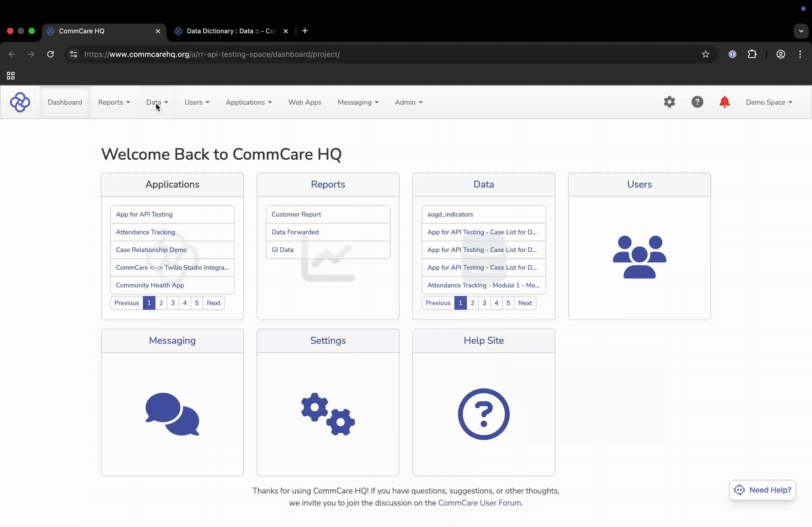This screenshot has height=527, width=812.
Task: Click the Users group icon tile
Action: click(639, 257)
